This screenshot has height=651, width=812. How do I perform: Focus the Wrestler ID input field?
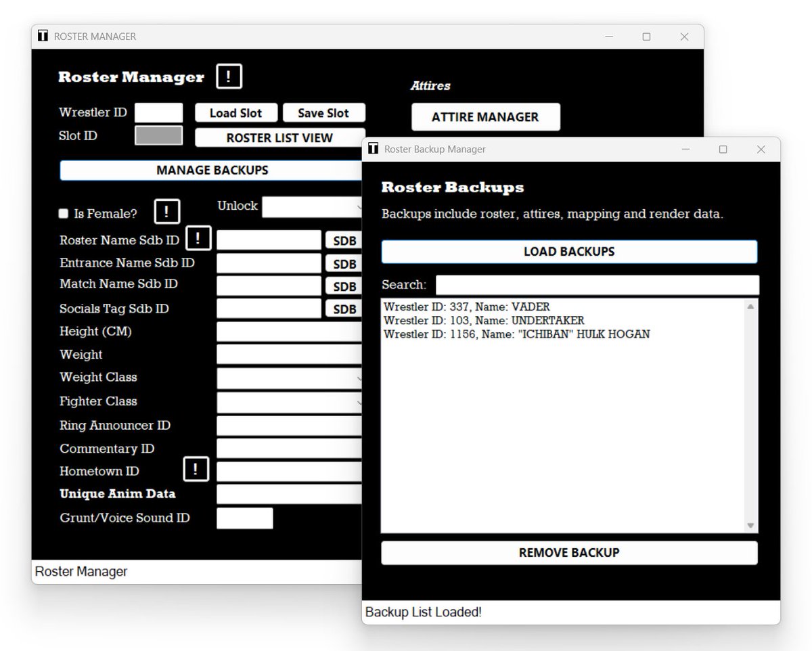(x=158, y=113)
